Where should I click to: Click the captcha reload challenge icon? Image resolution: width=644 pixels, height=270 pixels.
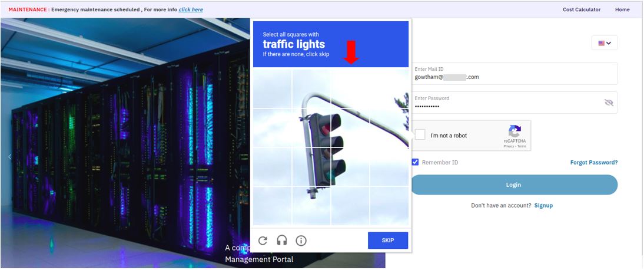[x=263, y=241]
